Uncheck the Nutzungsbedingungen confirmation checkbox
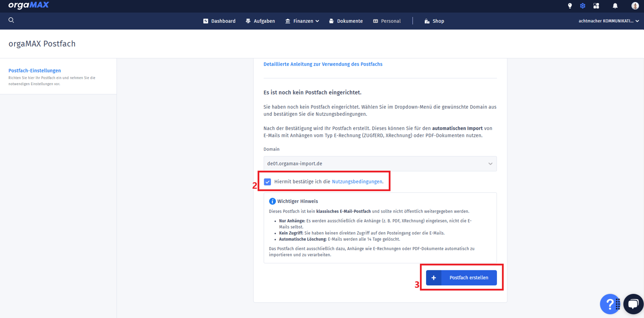Image resolution: width=644 pixels, height=318 pixels. pyautogui.click(x=267, y=182)
